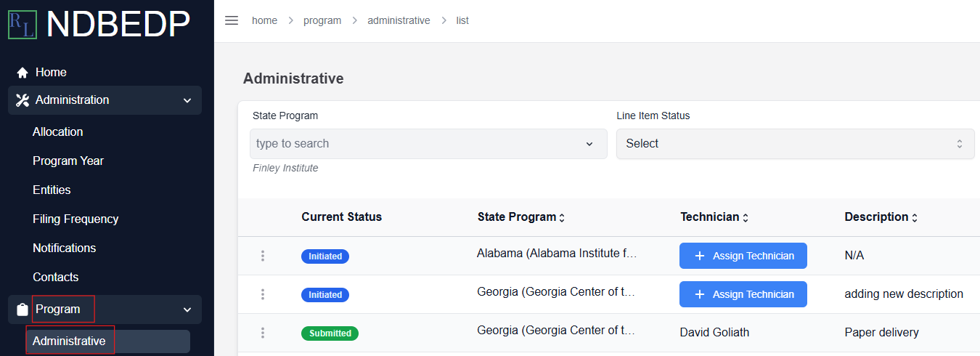980x356 pixels.
Task: Click the Home house icon
Action: [x=23, y=73]
